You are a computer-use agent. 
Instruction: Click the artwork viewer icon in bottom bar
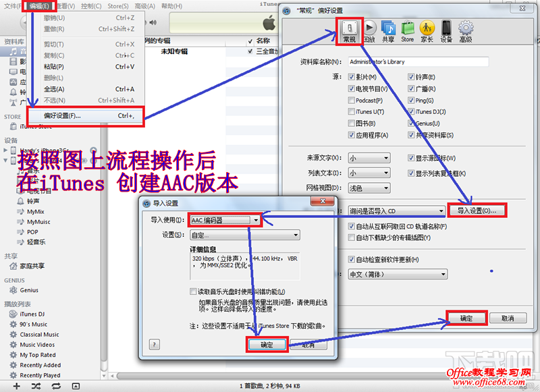[76, 386]
